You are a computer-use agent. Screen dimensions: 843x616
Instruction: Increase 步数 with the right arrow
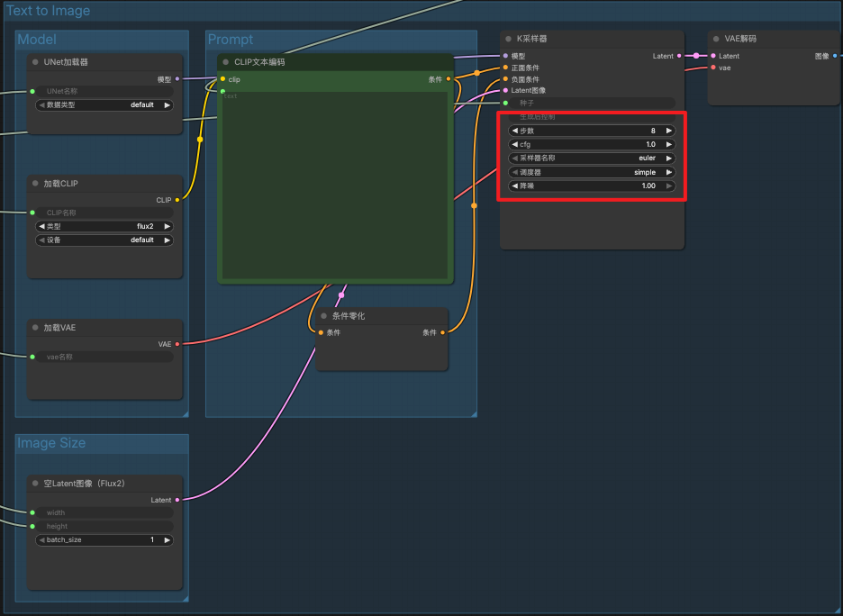pos(668,131)
